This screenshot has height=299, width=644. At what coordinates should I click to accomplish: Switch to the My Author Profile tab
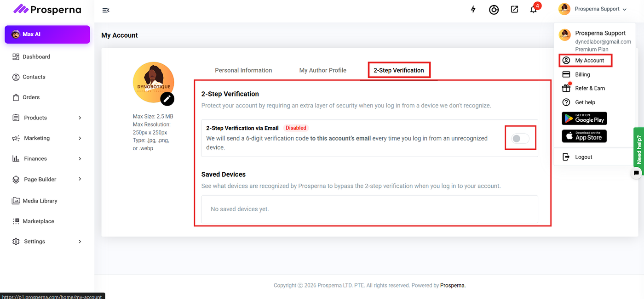point(322,70)
